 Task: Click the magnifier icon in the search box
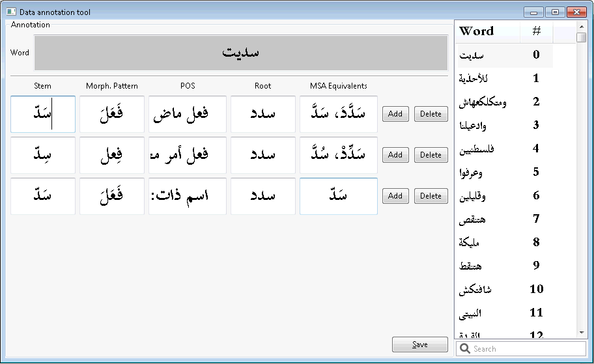(465, 349)
